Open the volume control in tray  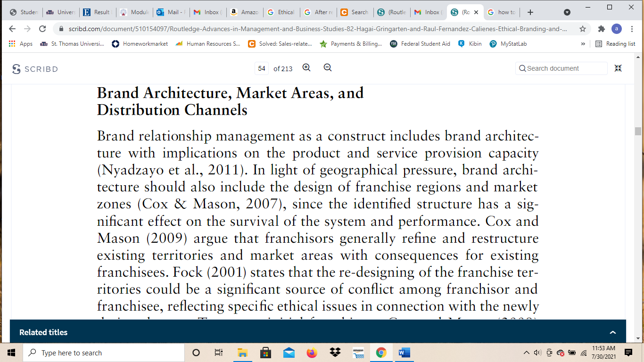pyautogui.click(x=538, y=353)
